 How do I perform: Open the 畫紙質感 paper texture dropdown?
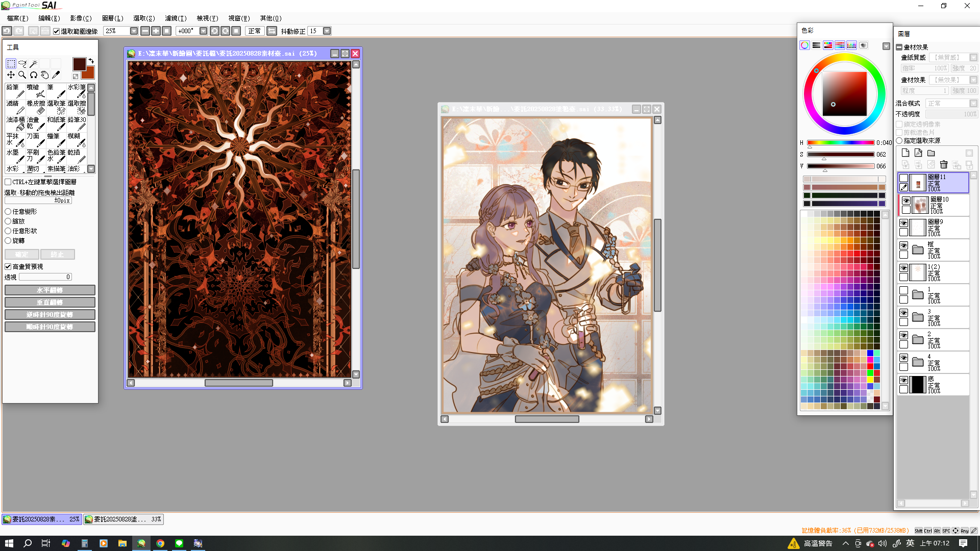pos(973,58)
